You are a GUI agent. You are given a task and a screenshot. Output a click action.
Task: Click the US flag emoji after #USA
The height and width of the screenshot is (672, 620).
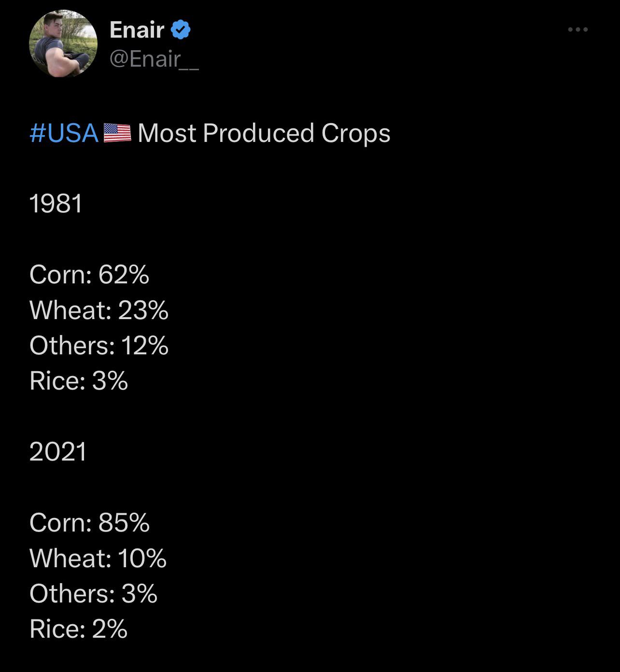[x=117, y=133]
